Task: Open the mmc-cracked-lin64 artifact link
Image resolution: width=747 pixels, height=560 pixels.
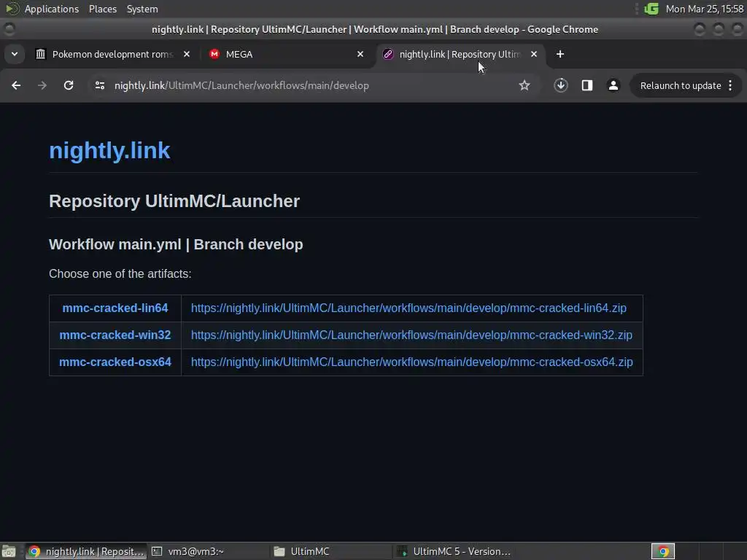Action: [115, 308]
